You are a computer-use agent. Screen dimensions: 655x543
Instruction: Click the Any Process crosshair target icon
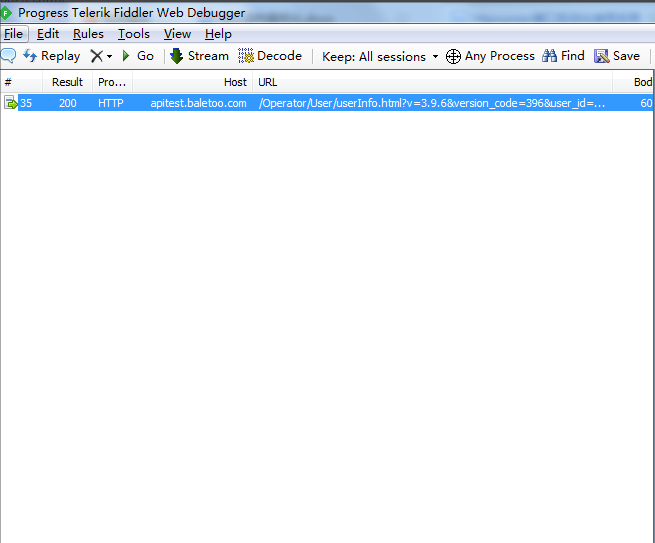point(453,56)
